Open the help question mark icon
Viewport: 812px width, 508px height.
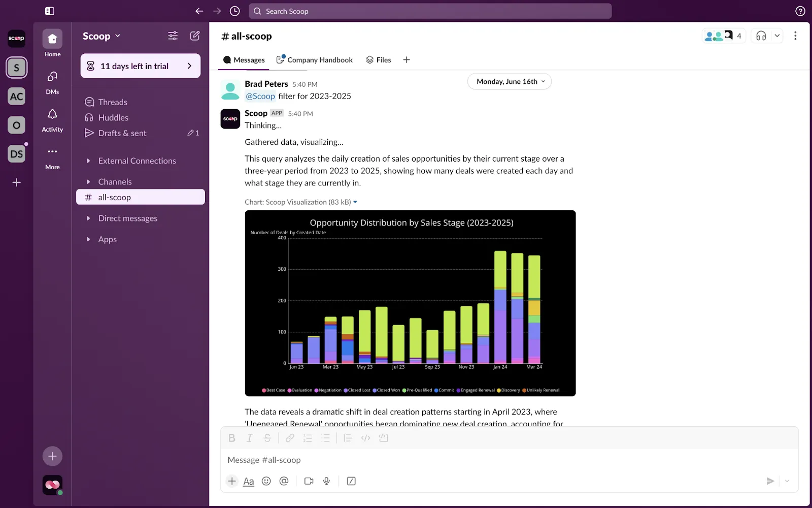pyautogui.click(x=800, y=11)
